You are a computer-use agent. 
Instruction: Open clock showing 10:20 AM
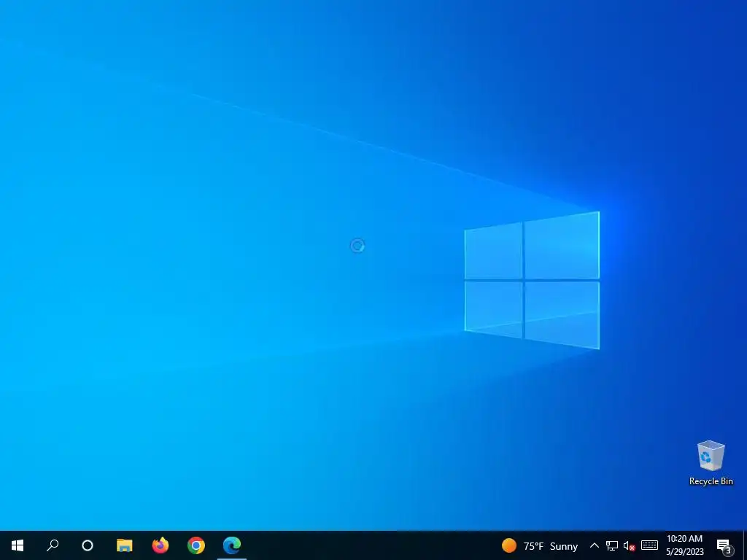coord(684,545)
